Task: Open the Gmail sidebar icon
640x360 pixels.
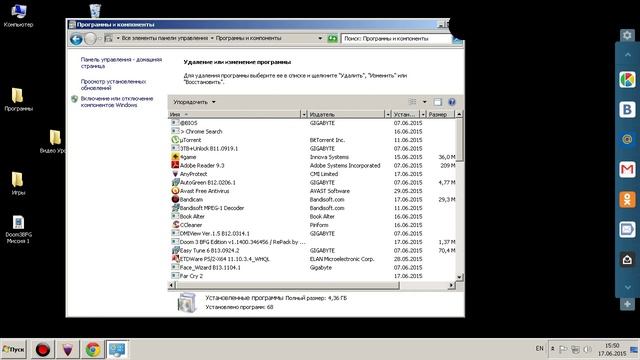Action: pyautogui.click(x=627, y=169)
